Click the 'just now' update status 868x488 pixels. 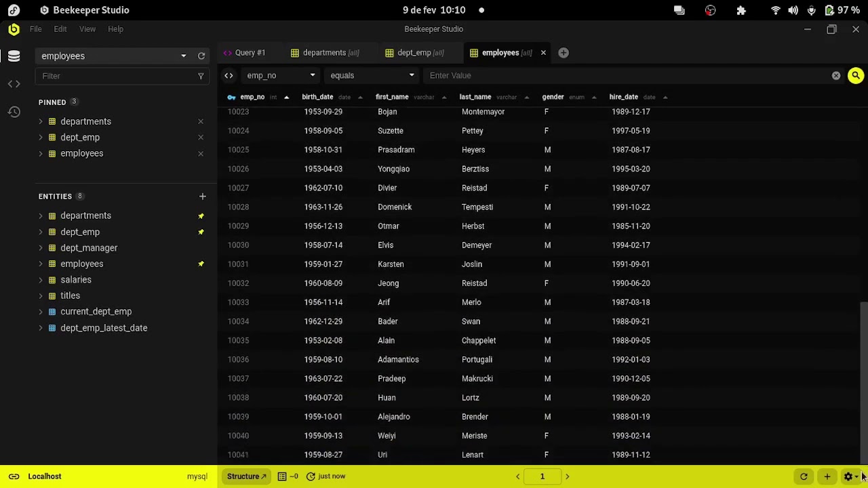point(326,476)
